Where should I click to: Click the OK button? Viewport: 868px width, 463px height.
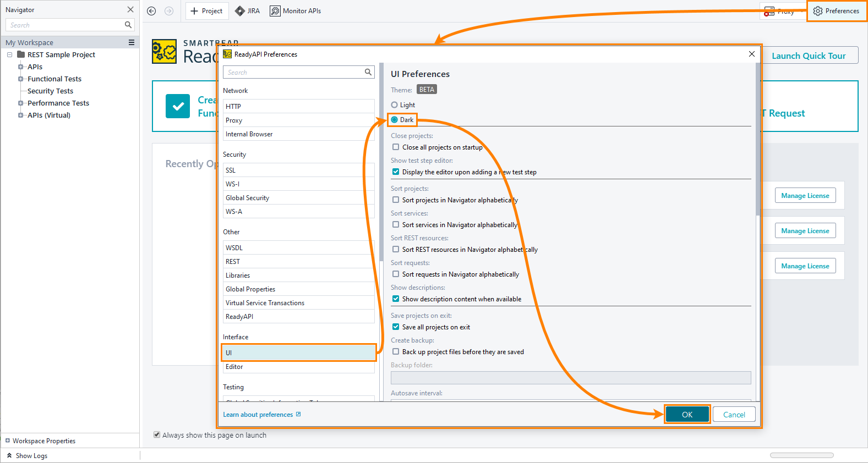687,415
